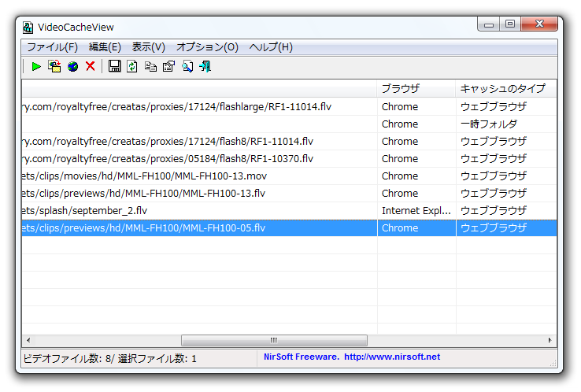Maximize the VideoCacheView window
581x392 pixels.
510,24
